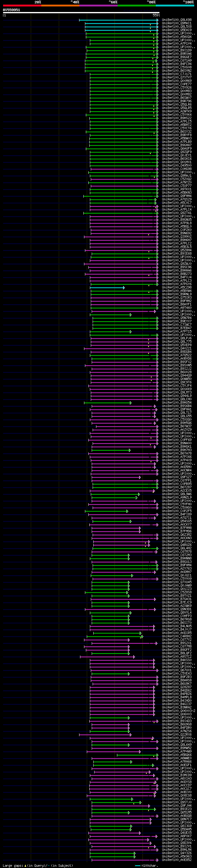Select label UniRef100_B9RXA6
Screen dimensions: 197x868
pyautogui.click(x=176, y=54)
